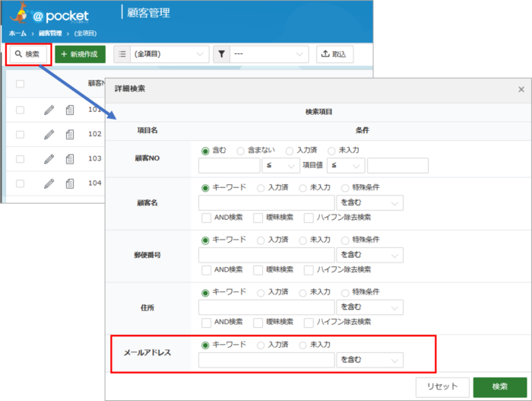The height and width of the screenshot is (401, 532).
Task: Close the 詳細検索 dialog with the X
Action: click(x=521, y=89)
